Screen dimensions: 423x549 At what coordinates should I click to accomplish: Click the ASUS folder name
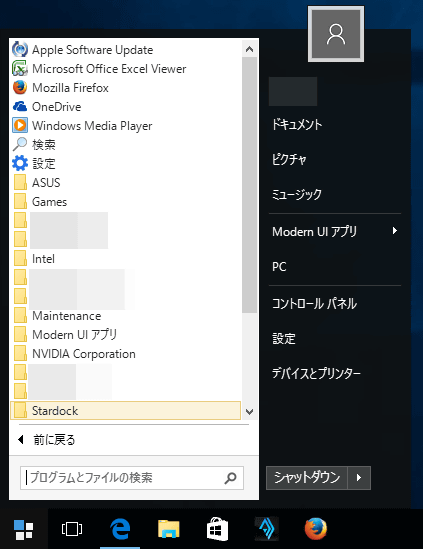pyautogui.click(x=46, y=182)
